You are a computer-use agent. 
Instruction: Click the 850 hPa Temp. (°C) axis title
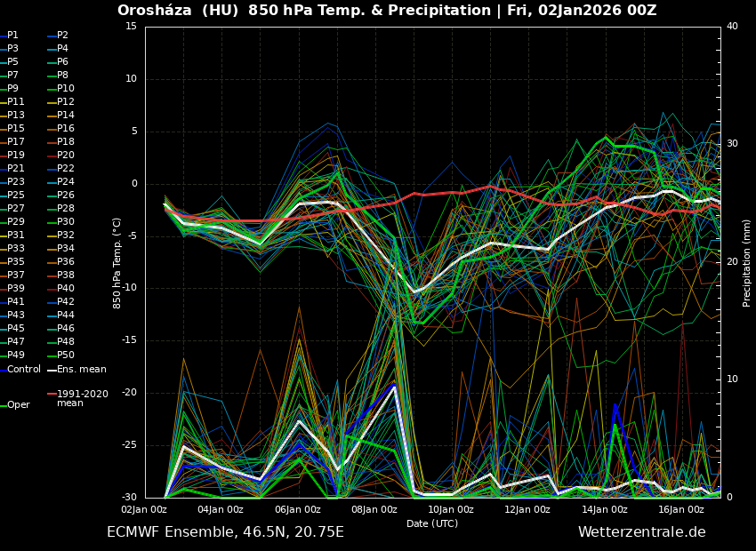click(x=117, y=262)
